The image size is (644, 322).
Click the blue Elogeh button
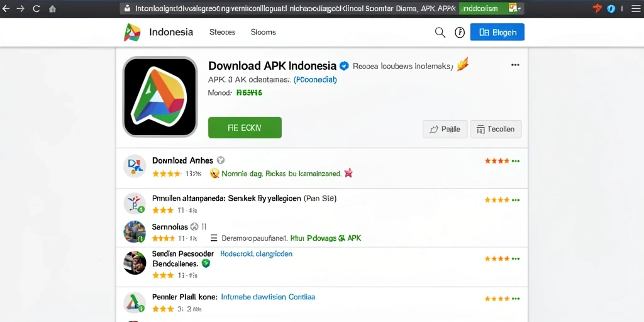coord(497,32)
